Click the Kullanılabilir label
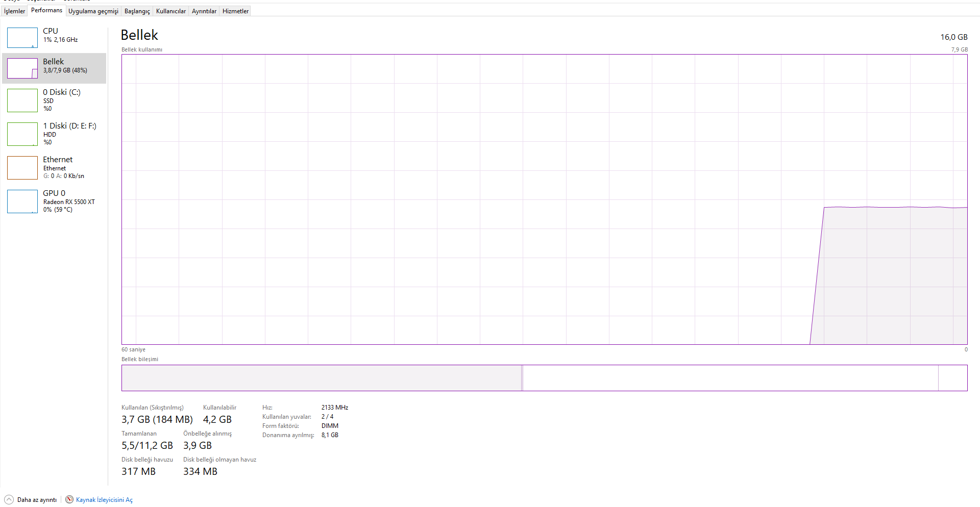Image resolution: width=980 pixels, height=507 pixels. tap(219, 408)
